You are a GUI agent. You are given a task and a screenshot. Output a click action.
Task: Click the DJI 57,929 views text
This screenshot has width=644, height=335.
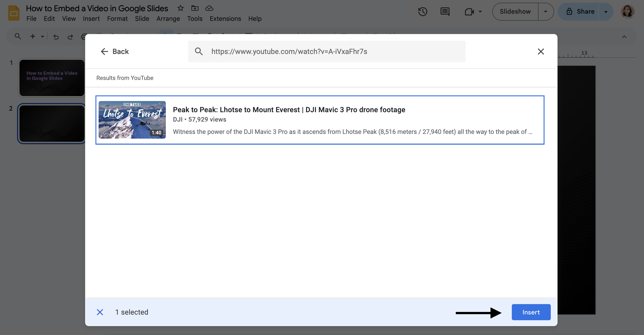[x=199, y=119]
